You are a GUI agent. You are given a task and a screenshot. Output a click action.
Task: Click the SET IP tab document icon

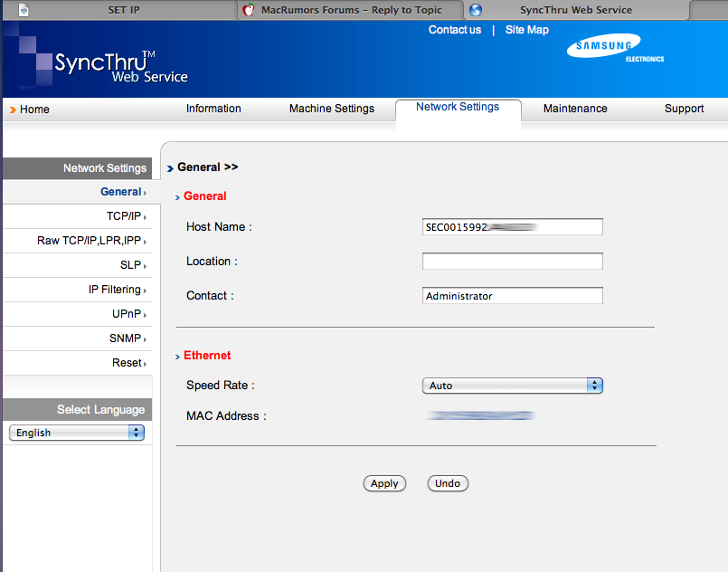(24, 10)
